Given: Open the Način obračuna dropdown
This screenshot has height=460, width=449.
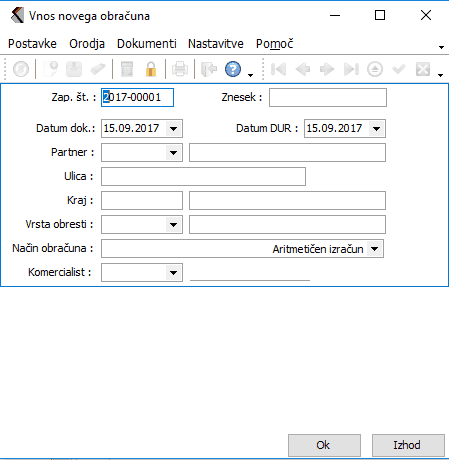Looking at the screenshot, I should click(x=375, y=249).
